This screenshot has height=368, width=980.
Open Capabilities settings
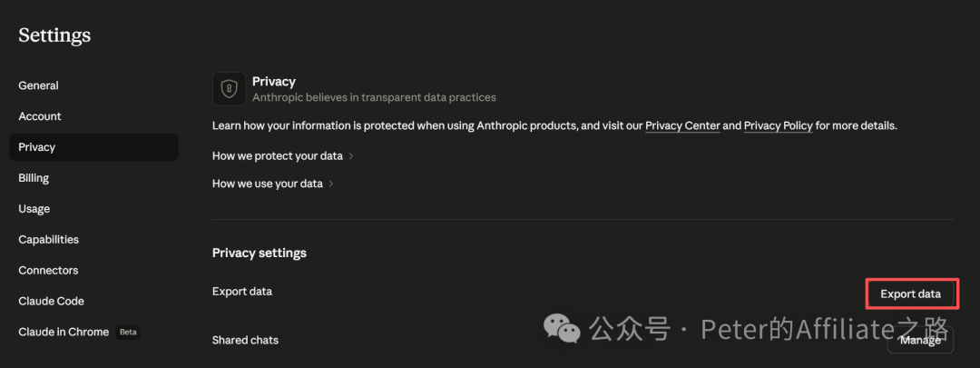point(48,240)
